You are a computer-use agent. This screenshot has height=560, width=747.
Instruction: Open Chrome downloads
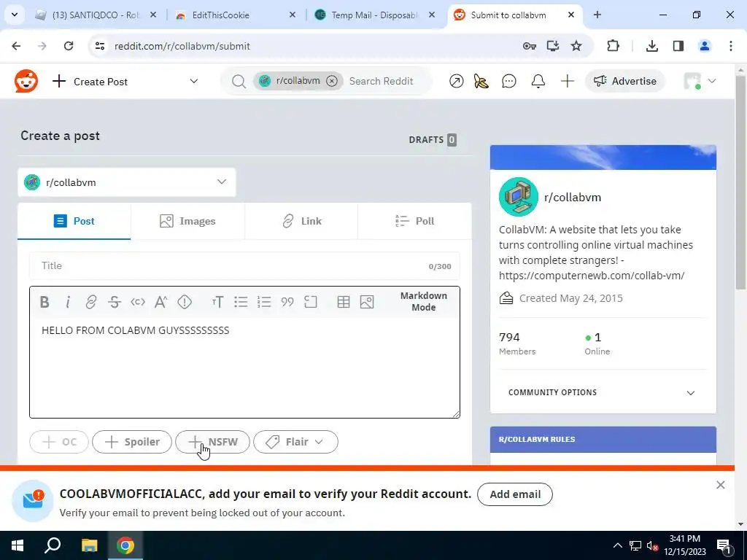coord(651,46)
